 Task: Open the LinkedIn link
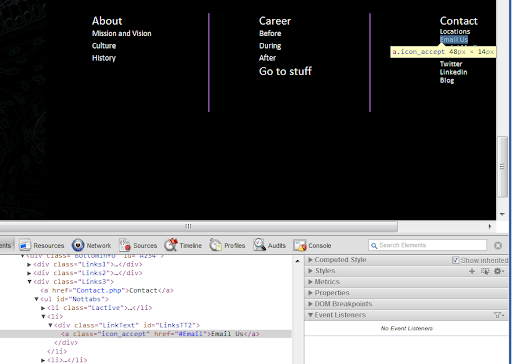coord(454,72)
